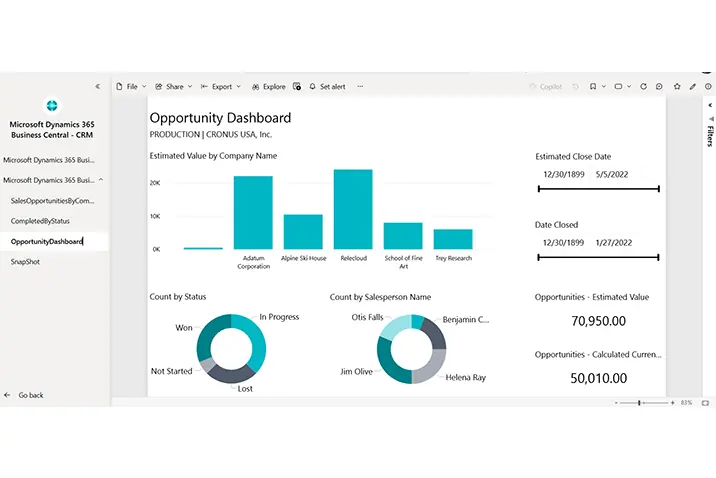
Task: Click the Otis Falls donut segment
Action: (395, 326)
